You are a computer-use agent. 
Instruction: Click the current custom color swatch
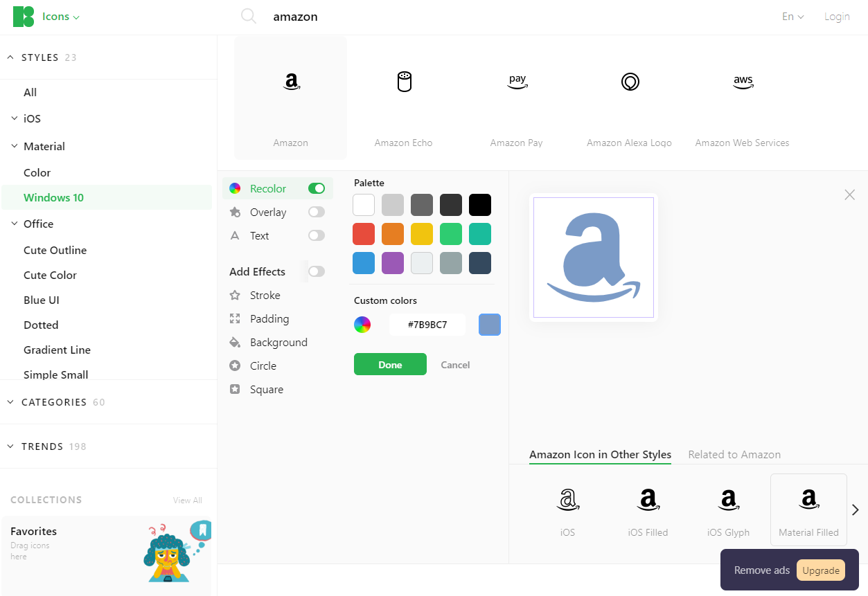[490, 325]
